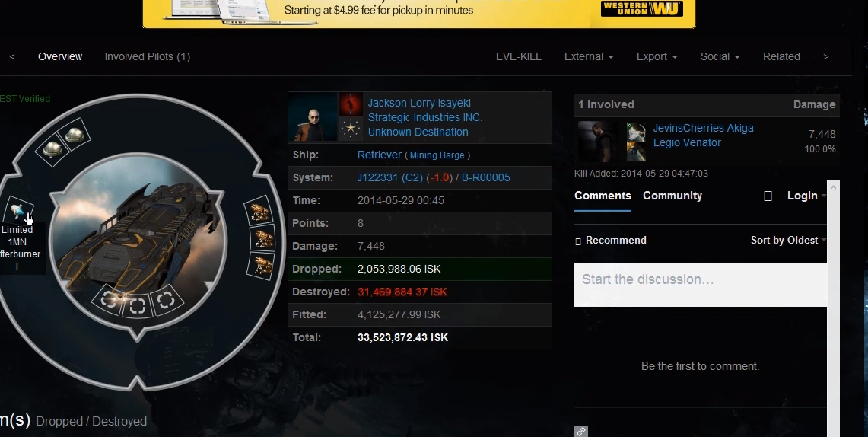Click the Time value 2014-05-29 00:45
Screen dimensions: 868x437
[400, 200]
